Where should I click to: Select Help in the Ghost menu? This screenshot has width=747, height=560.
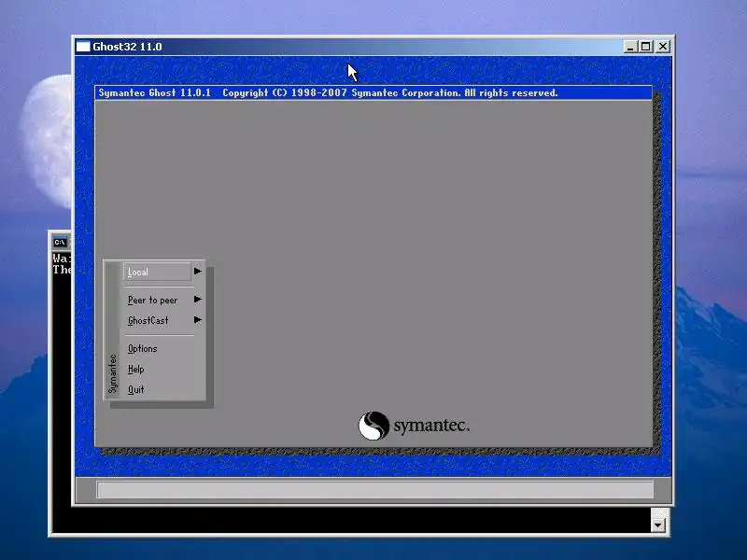click(x=135, y=369)
